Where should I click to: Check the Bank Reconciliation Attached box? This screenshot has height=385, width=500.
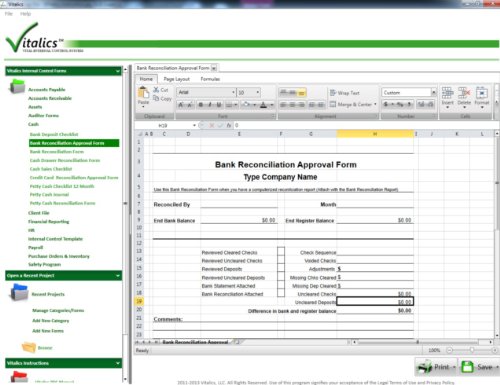(x=281, y=293)
